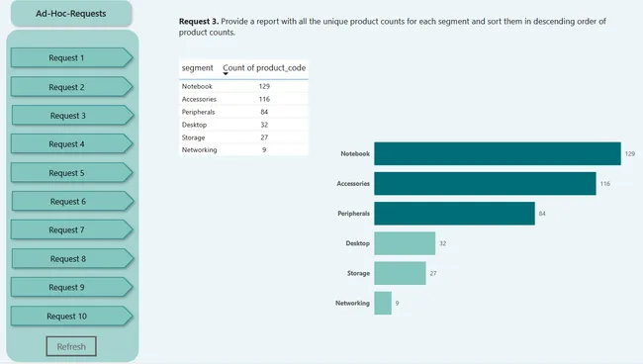Sort by Count of product_code header
Viewport: 643px width, 364px height.
(x=264, y=68)
